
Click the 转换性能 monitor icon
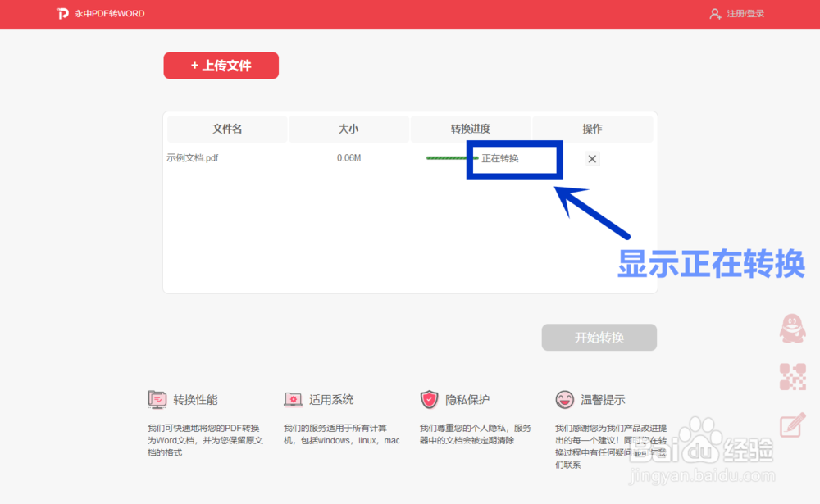[158, 399]
